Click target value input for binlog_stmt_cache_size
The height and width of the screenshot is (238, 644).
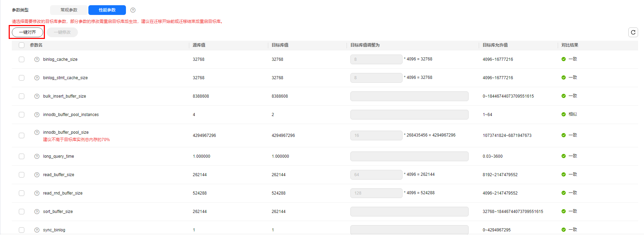(x=376, y=78)
